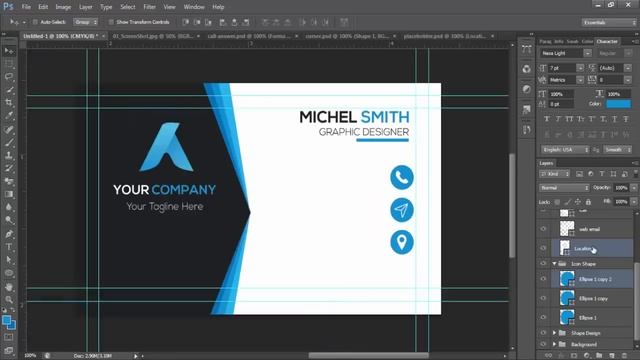The height and width of the screenshot is (360, 640).
Task: Open the English: USA language dropdown
Action: [x=565, y=150]
